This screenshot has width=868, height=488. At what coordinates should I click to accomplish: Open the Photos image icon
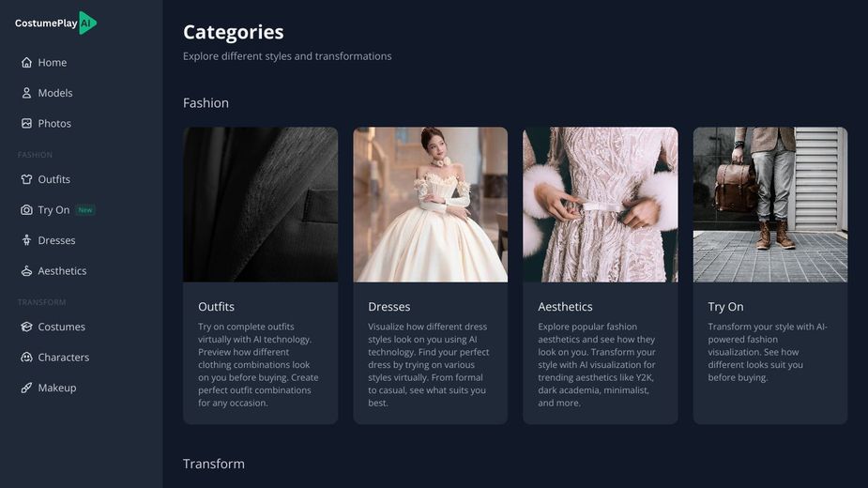(x=26, y=124)
